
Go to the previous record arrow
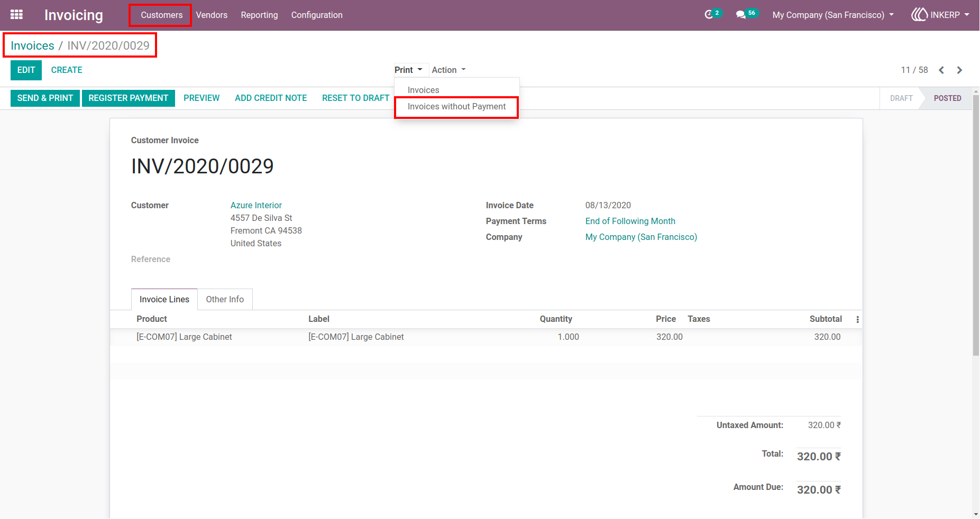(941, 70)
